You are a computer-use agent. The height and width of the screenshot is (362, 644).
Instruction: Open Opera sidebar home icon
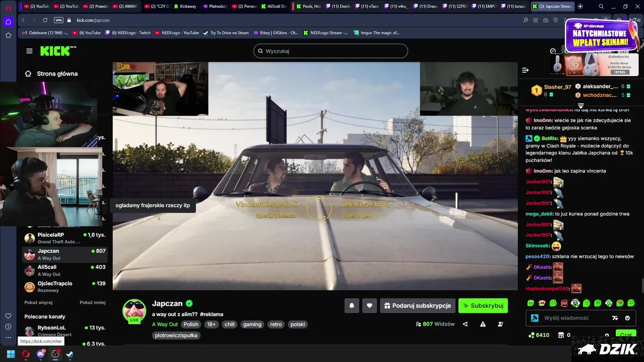pyautogui.click(x=8, y=22)
